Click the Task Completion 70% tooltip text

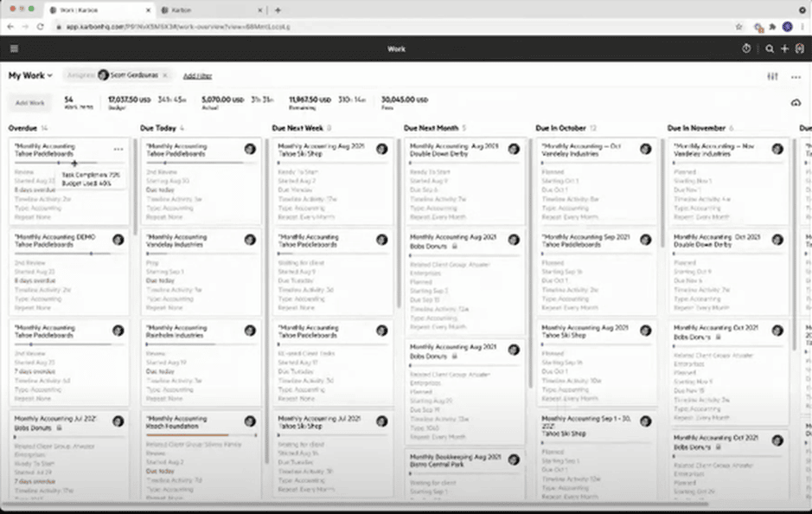[x=91, y=175]
